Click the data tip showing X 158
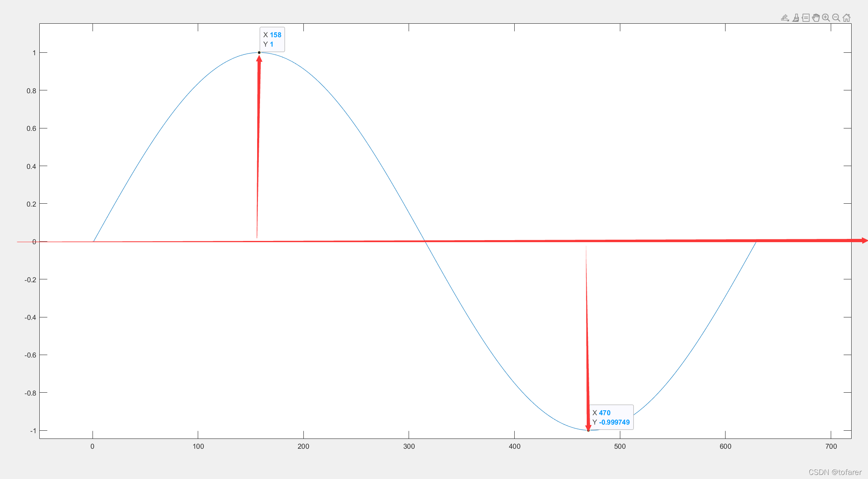Viewport: 868px width, 479px height. tap(272, 40)
